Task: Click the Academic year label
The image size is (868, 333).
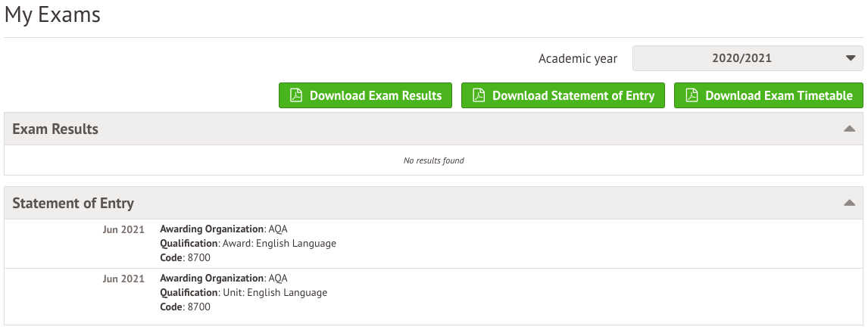Action: [577, 58]
